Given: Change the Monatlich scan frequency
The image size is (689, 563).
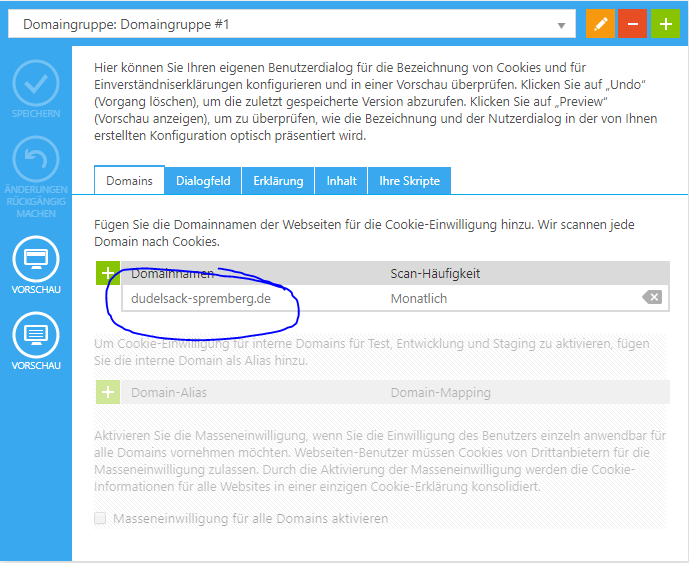Looking at the screenshot, I should coord(419,298).
